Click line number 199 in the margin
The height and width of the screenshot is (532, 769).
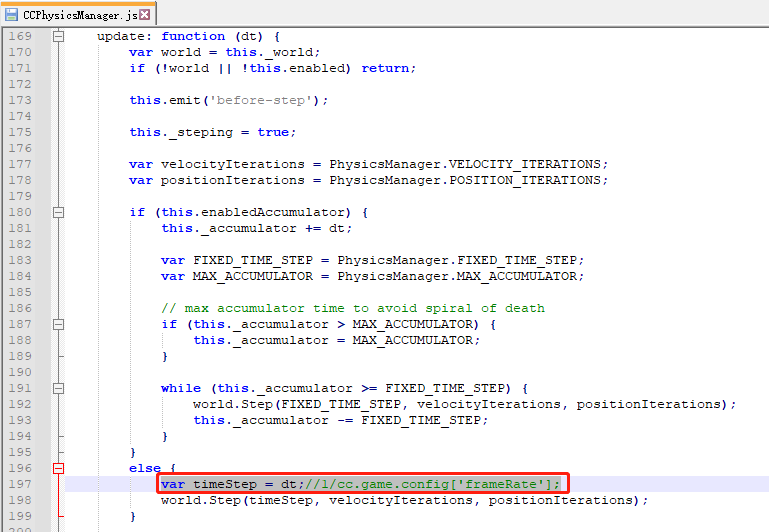click(x=20, y=516)
